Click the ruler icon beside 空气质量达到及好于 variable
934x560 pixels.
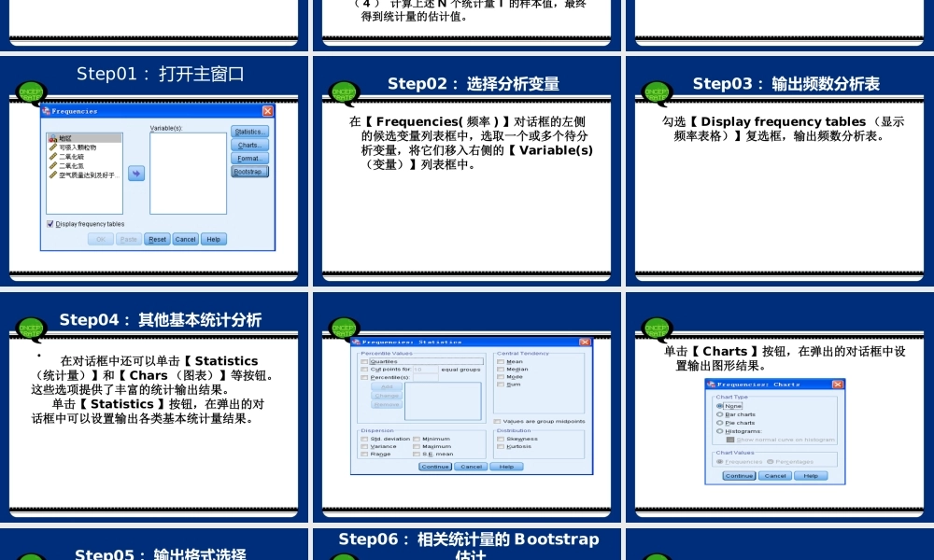51,175
